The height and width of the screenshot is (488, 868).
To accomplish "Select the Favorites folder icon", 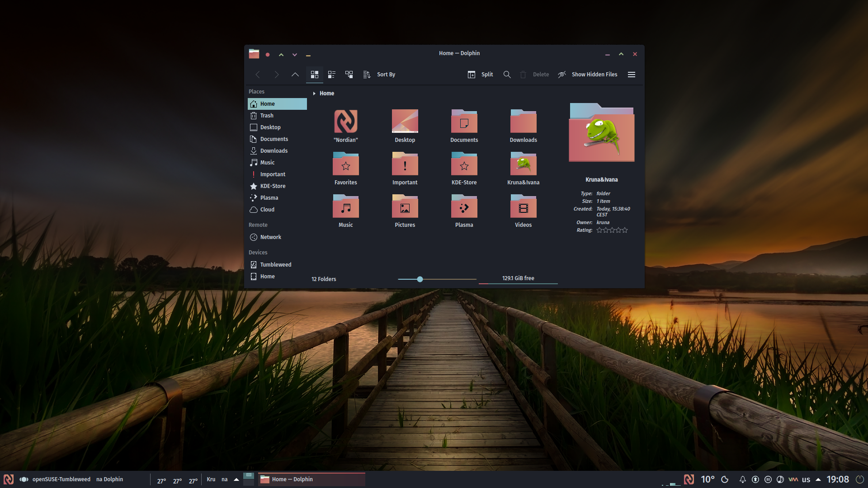I will coord(346,164).
